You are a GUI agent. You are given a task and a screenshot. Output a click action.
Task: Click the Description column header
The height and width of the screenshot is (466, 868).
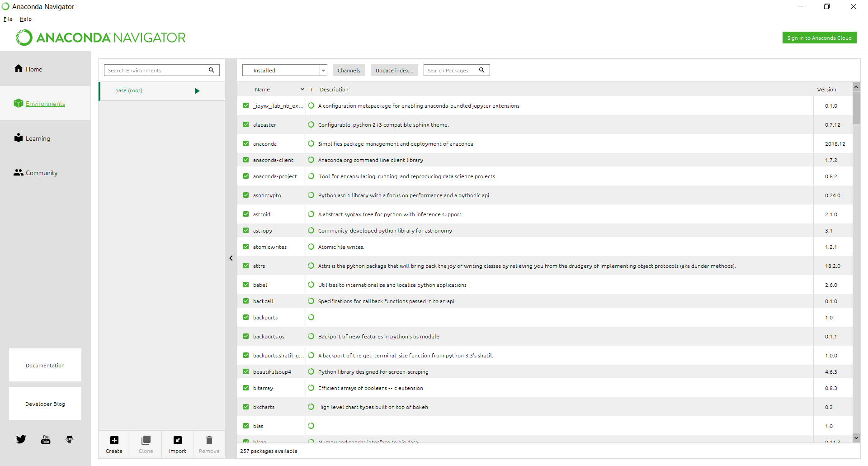pyautogui.click(x=334, y=90)
